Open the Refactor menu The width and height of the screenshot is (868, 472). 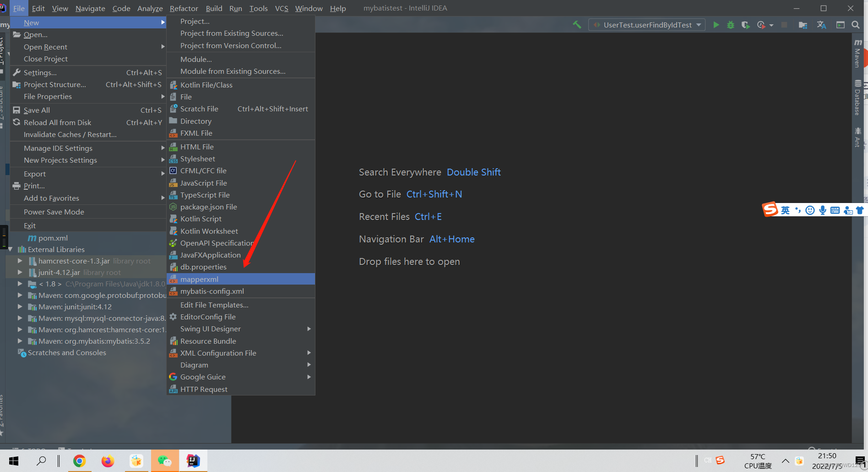[184, 8]
